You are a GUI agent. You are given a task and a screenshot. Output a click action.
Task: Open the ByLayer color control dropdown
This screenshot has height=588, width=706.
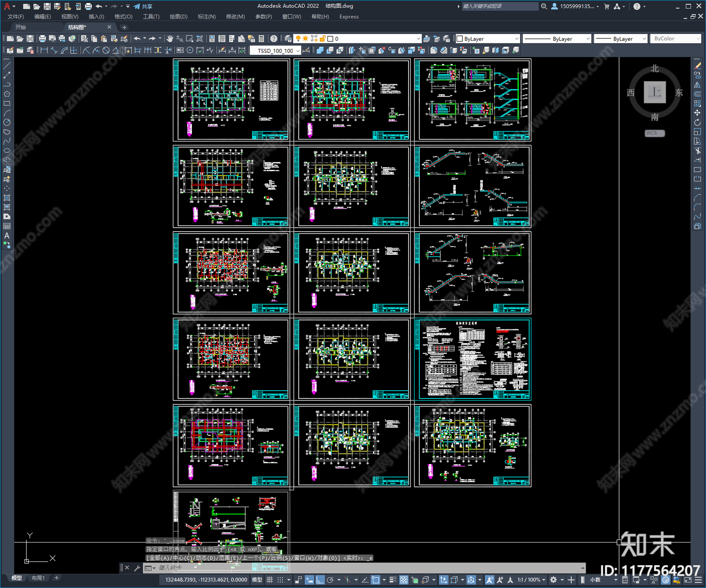coord(488,39)
